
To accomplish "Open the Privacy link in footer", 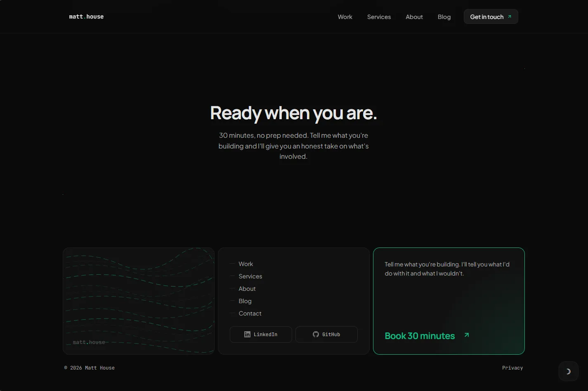I will pos(512,368).
